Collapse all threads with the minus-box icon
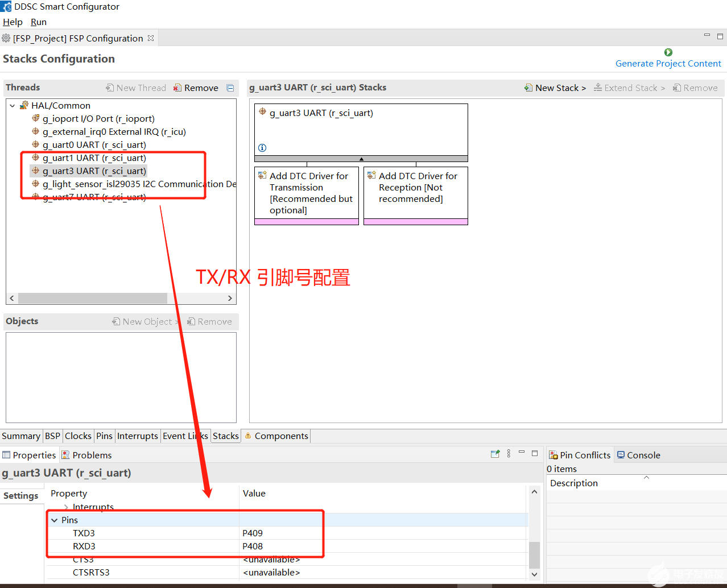This screenshot has width=727, height=588. (230, 88)
